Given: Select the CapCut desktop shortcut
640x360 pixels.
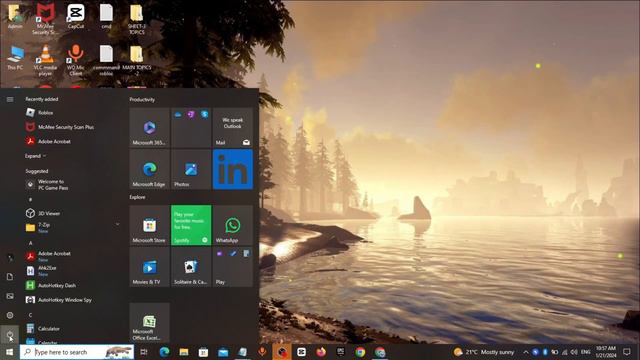Looking at the screenshot, I should pyautogui.click(x=76, y=16).
